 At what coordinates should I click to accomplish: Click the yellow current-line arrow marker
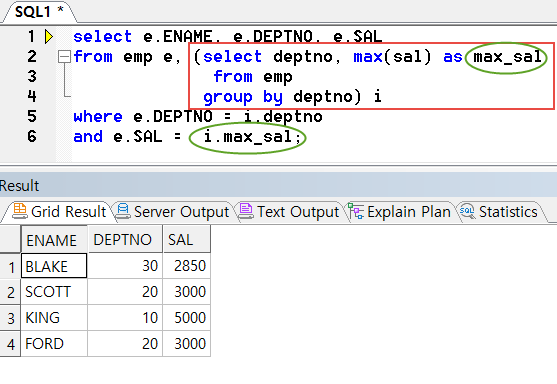(49, 37)
